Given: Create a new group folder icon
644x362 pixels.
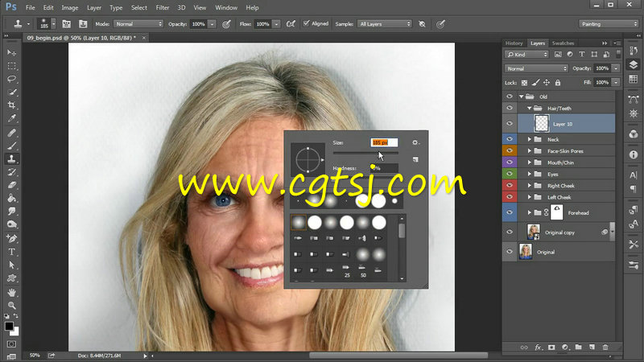Looking at the screenshot, I should point(578,348).
